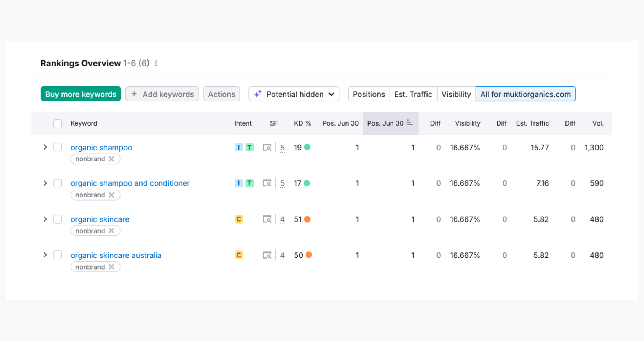644x341 pixels.
Task: Remove nonbrand tag from organic skincare australia
Action: pos(112,267)
